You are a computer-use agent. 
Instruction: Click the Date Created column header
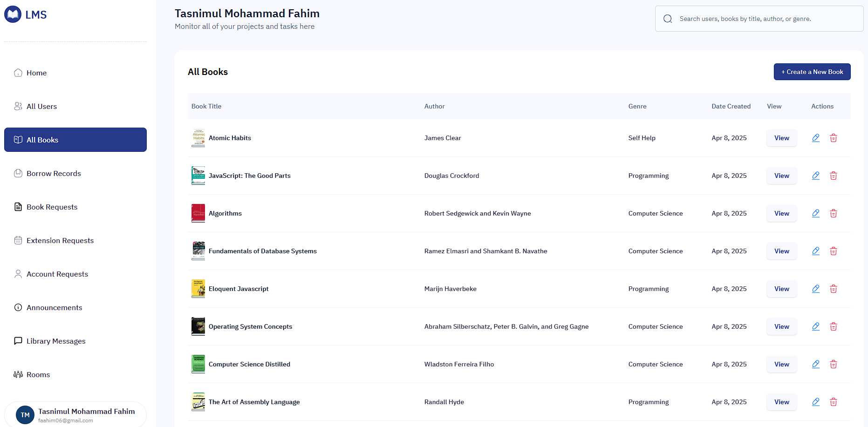coord(731,106)
